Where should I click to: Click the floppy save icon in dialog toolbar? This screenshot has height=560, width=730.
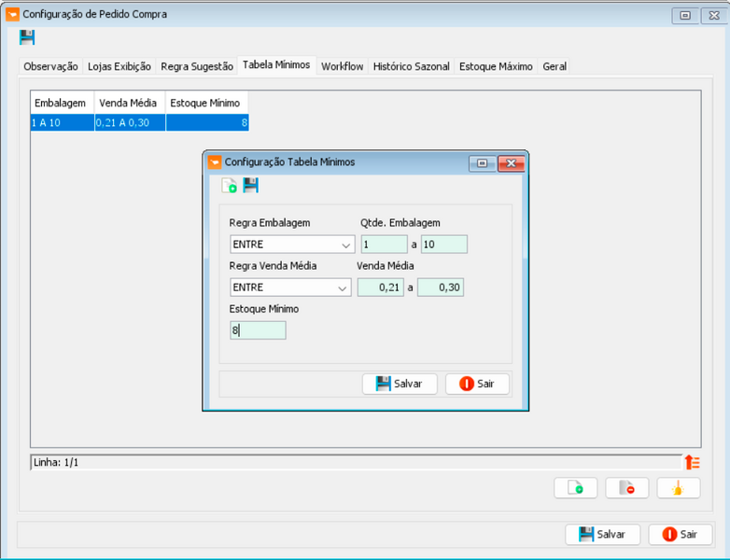coord(250,186)
